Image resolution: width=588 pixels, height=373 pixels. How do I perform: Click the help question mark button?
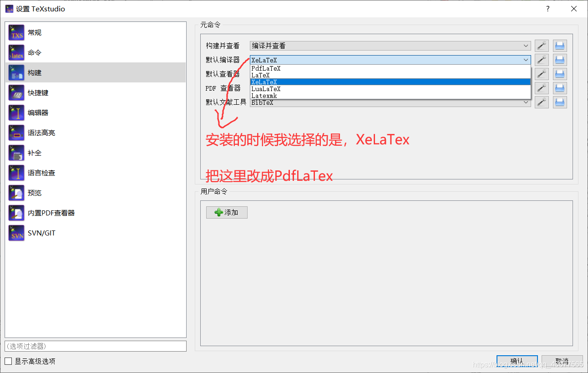pos(547,9)
